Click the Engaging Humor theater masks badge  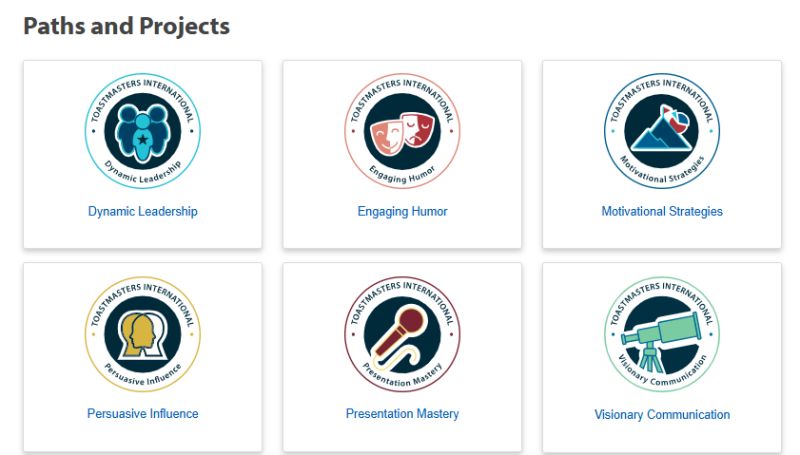point(402,131)
